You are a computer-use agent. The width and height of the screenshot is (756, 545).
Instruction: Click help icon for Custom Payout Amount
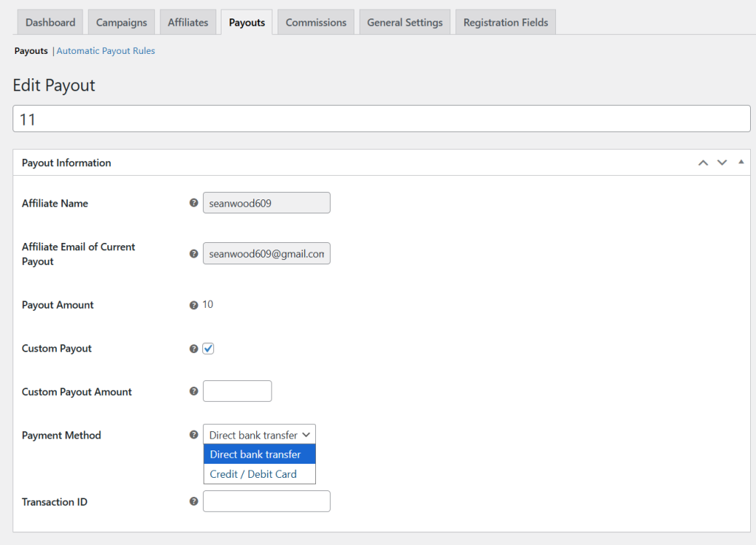[194, 391]
